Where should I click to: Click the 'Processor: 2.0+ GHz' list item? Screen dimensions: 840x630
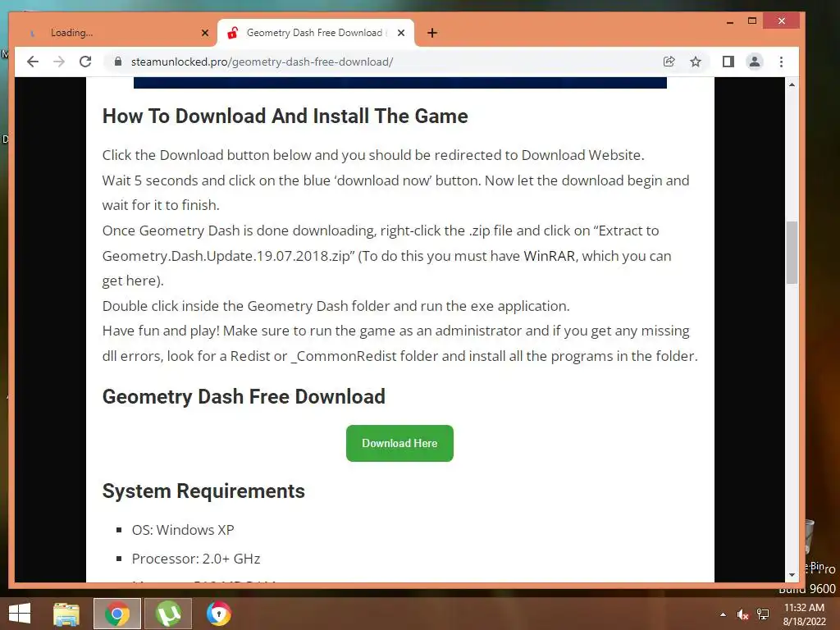(x=196, y=559)
